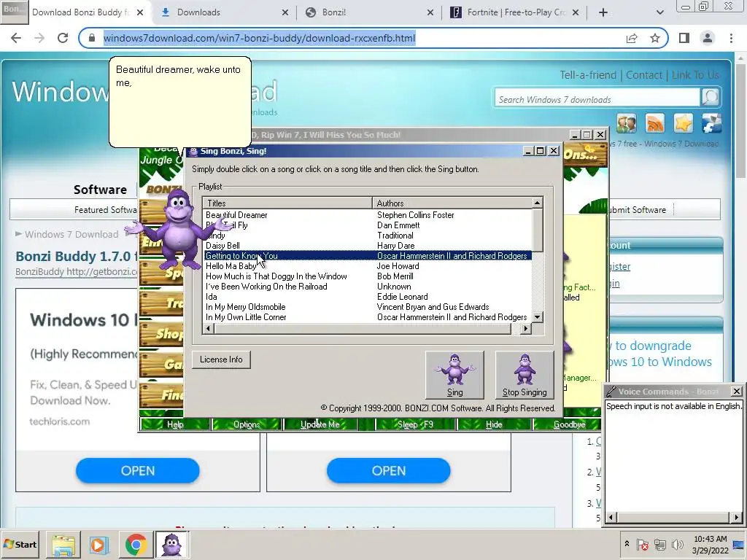The width and height of the screenshot is (747, 560).
Task: Click playlist scroll down arrow
Action: (538, 317)
